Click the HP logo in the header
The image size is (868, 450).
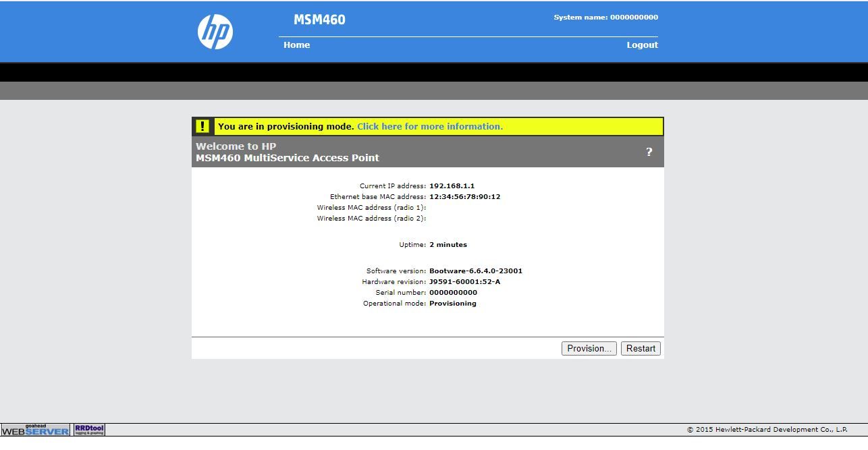coord(215,32)
